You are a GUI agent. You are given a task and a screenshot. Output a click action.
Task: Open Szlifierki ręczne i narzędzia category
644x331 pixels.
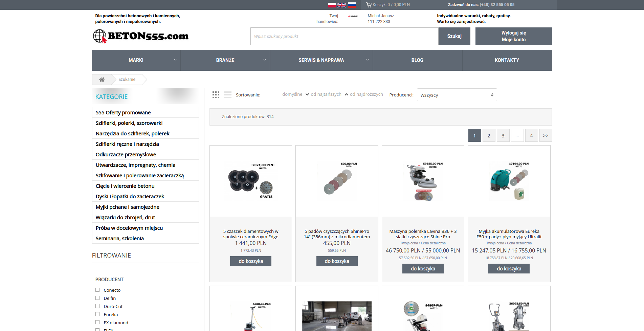pyautogui.click(x=146, y=144)
